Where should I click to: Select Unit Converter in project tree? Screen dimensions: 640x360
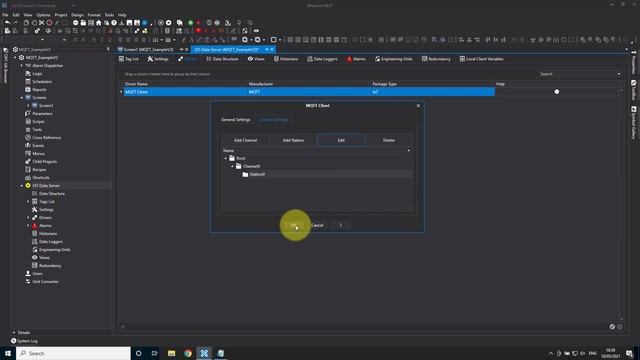point(45,282)
